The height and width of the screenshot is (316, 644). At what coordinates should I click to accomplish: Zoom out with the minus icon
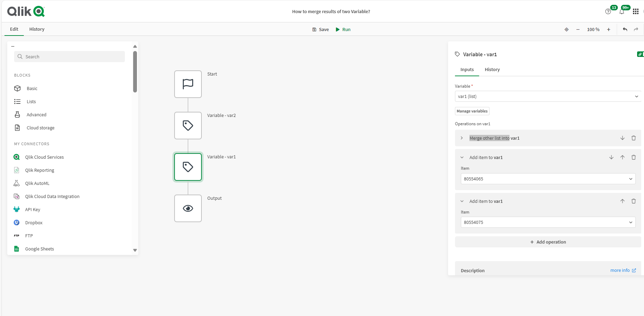click(x=578, y=29)
